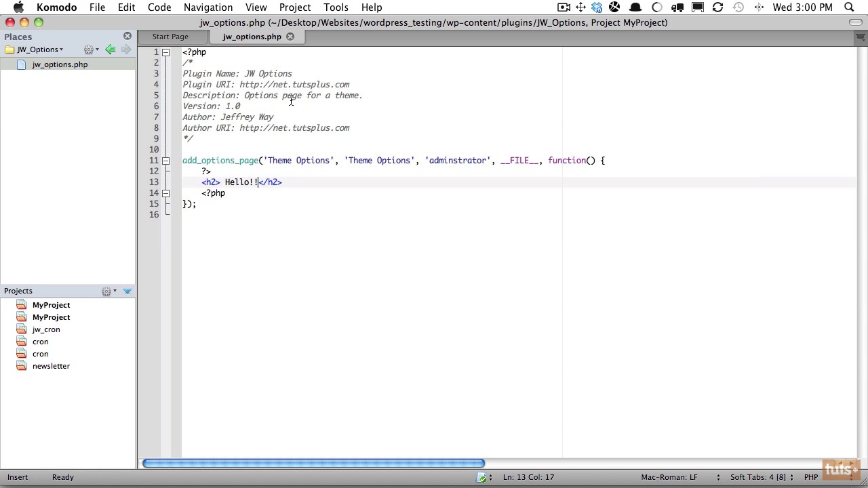868x488 pixels.
Task: Click the Ln: 13 Col: 17 indicator
Action: point(528,477)
